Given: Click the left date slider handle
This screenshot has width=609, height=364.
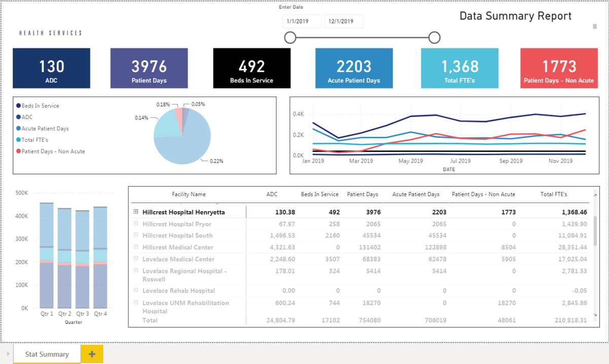Looking at the screenshot, I should (x=290, y=38).
